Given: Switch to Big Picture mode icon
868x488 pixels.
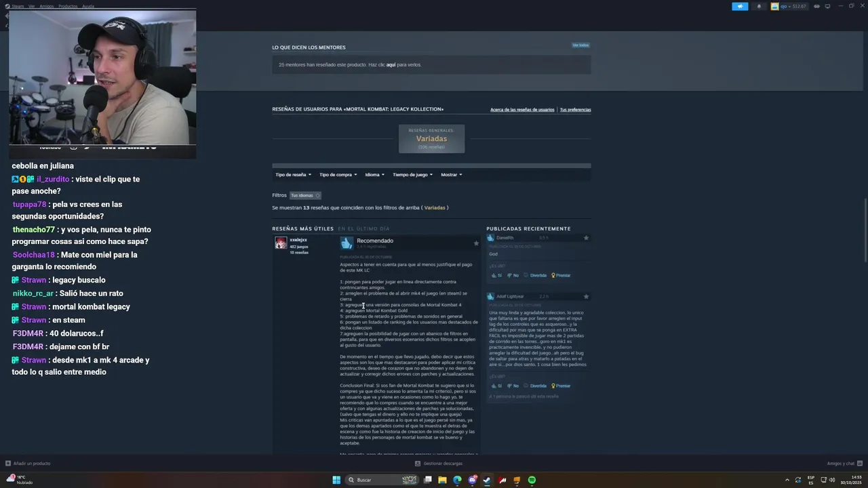Looking at the screenshot, I should coord(827,6).
